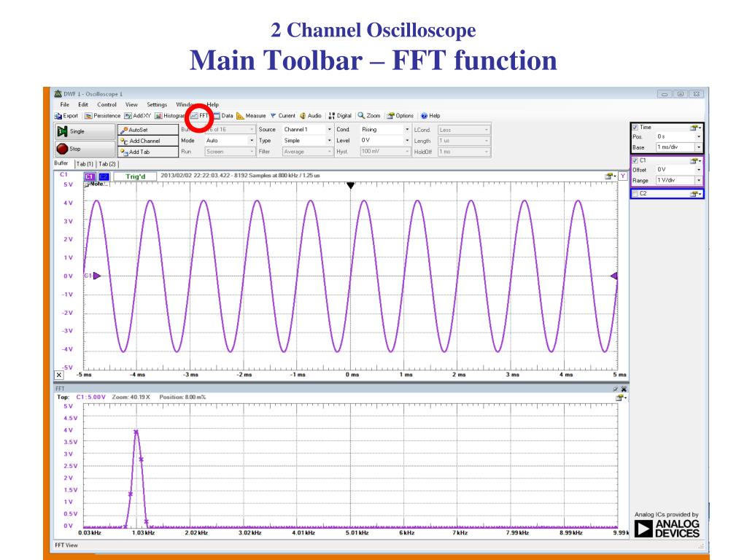Click the AutoSet button
747x560 pixels.
pos(147,130)
